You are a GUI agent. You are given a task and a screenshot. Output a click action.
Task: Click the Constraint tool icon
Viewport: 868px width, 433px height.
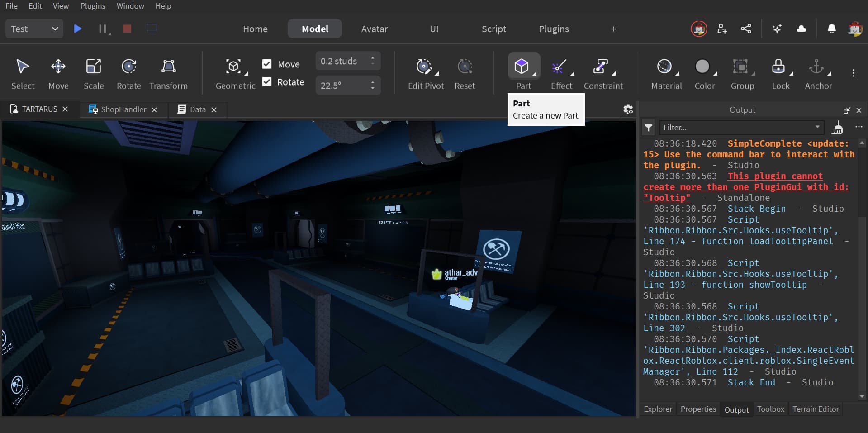[600, 67]
